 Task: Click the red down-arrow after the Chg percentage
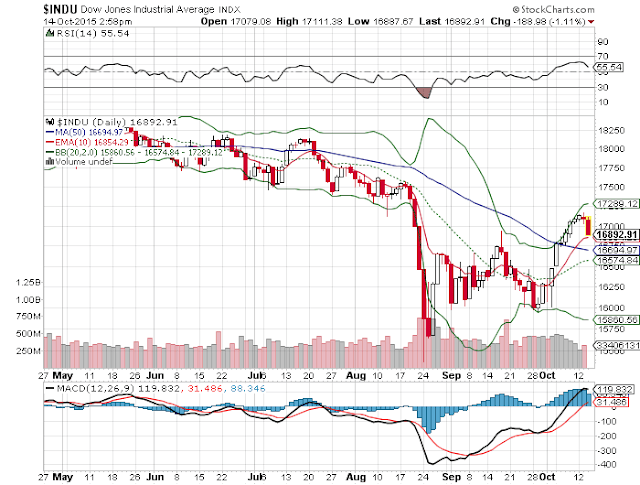[591, 22]
